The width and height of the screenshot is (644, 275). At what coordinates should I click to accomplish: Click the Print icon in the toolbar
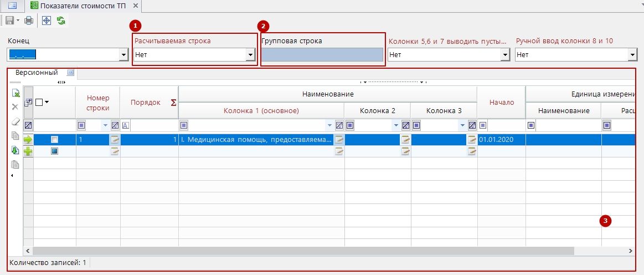pos(29,21)
